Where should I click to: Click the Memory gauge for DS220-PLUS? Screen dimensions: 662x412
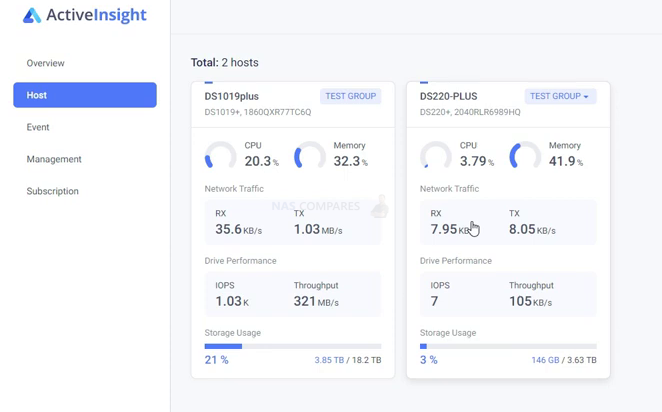[525, 155]
